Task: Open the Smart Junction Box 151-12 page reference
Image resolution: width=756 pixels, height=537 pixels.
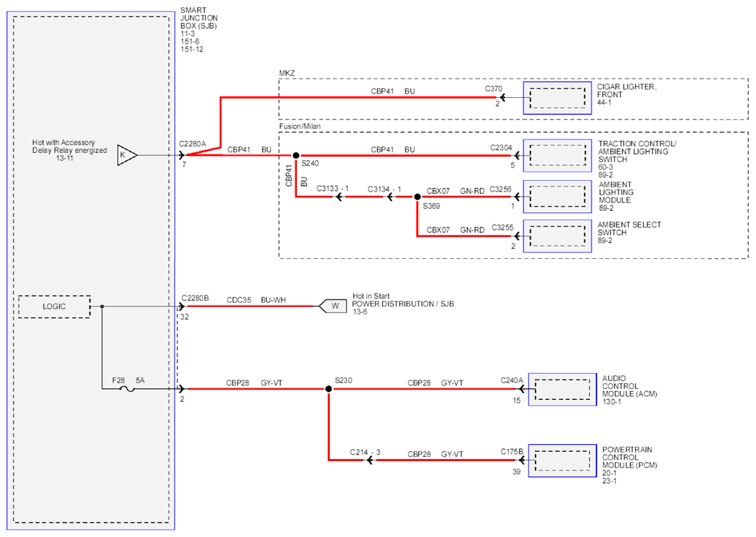Action: point(192,49)
